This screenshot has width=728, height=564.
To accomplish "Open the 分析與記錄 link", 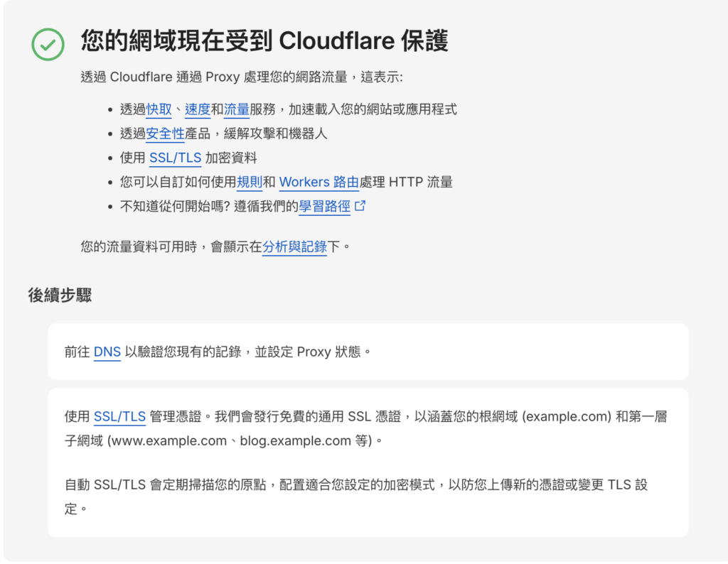I will [x=294, y=247].
